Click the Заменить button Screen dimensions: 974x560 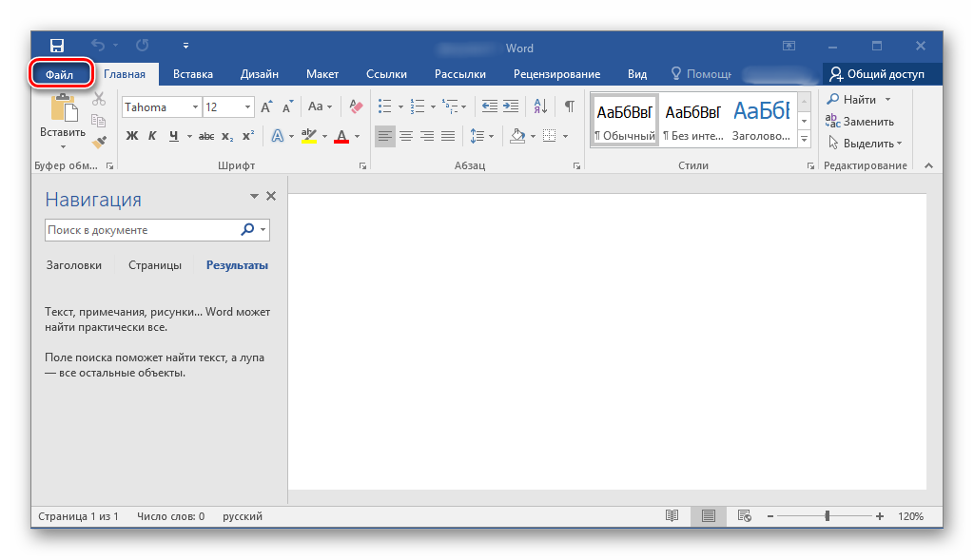pos(859,122)
